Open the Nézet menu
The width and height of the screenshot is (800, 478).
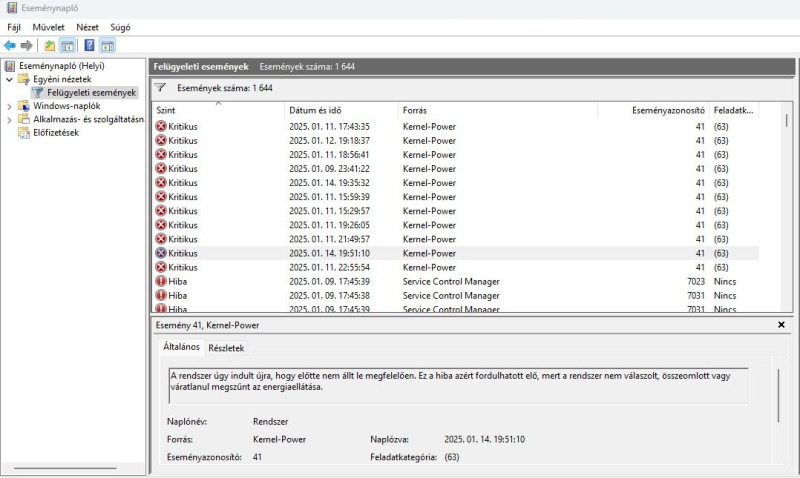pos(87,28)
